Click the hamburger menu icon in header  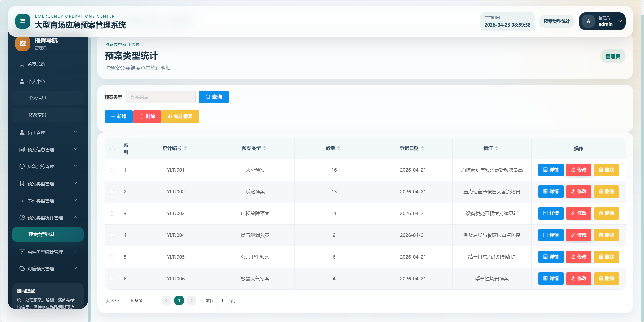point(22,21)
